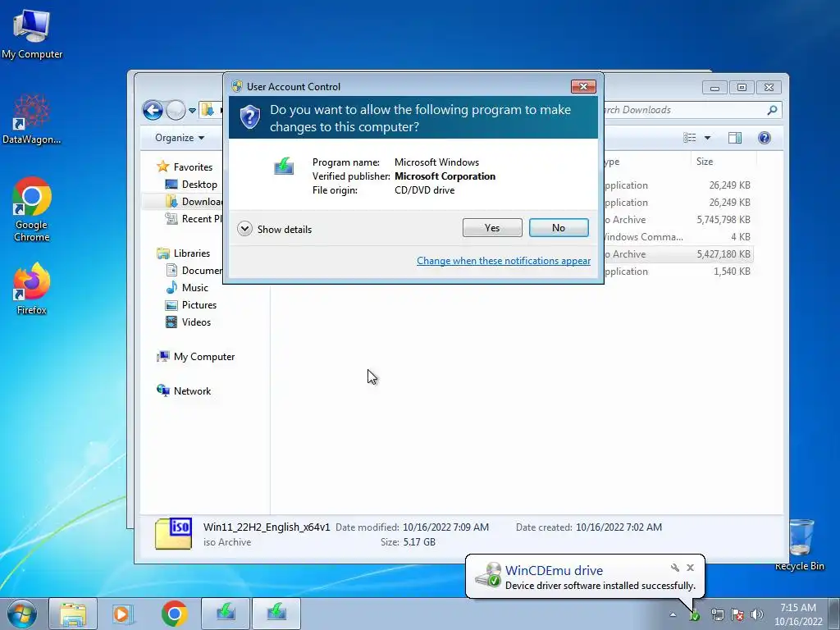Screen dimensions: 840x630
Task: Click the iso file icon in details pane
Action: (x=174, y=533)
